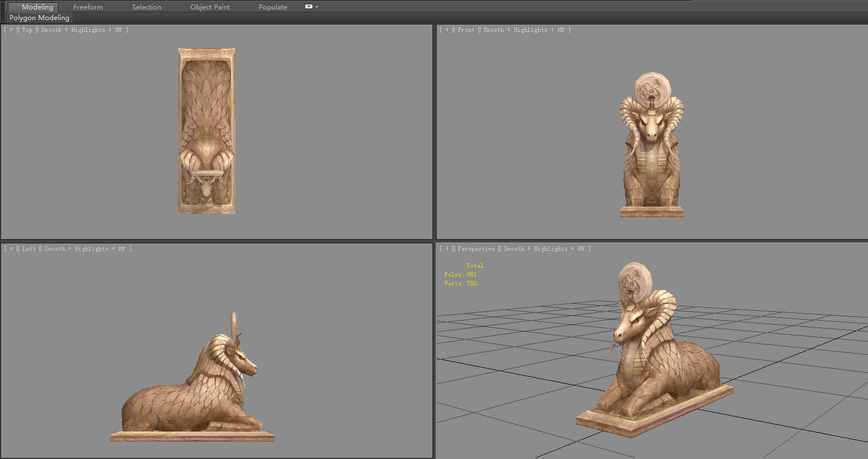Open the Top viewport [+] general menu

[12, 30]
